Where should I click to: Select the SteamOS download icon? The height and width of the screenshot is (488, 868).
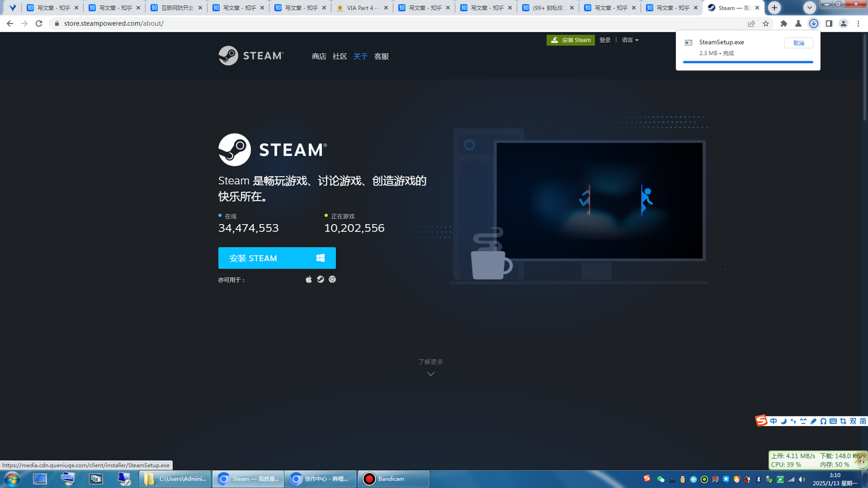pyautogui.click(x=319, y=279)
